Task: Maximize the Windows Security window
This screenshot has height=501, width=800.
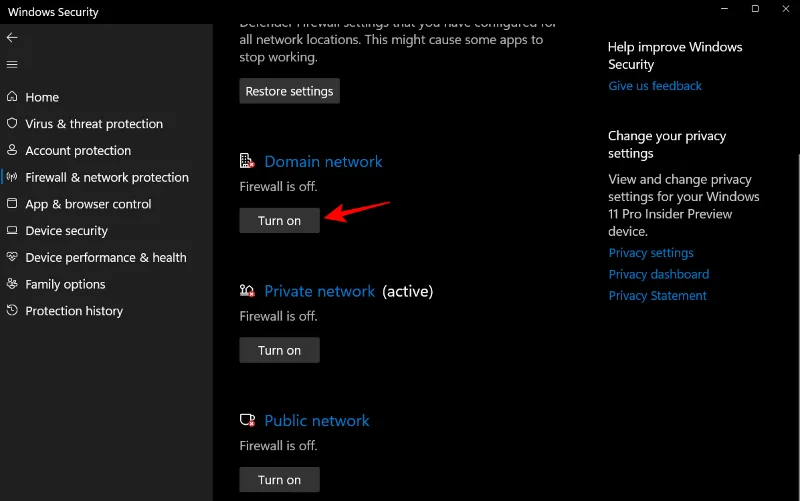Action: pyautogui.click(x=755, y=9)
